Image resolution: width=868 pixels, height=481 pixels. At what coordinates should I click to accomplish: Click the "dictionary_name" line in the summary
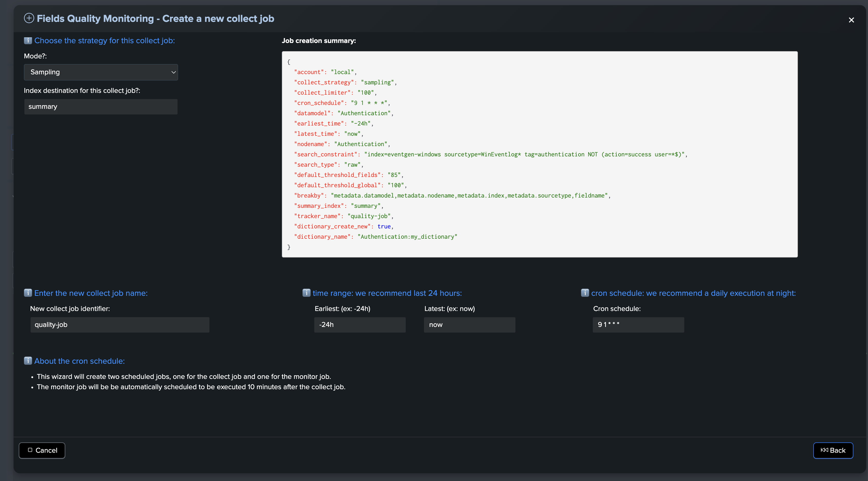pyautogui.click(x=376, y=237)
